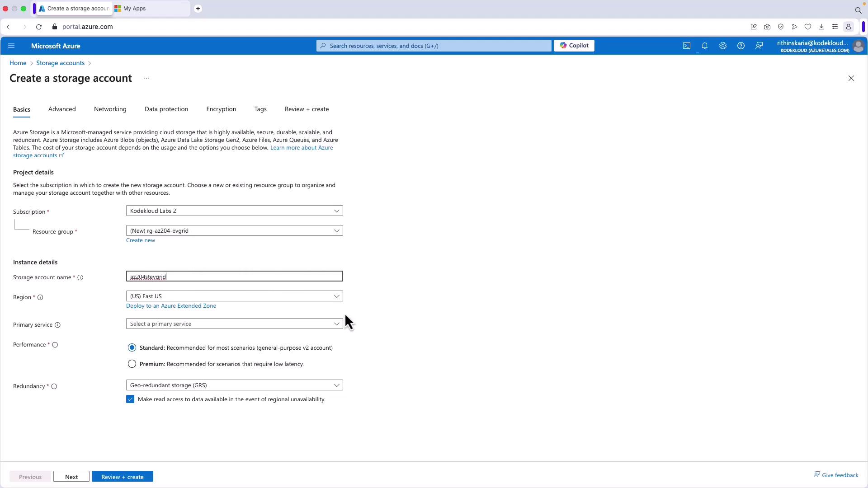Switch to the Encryption tab
The image size is (868, 488).
(x=221, y=109)
